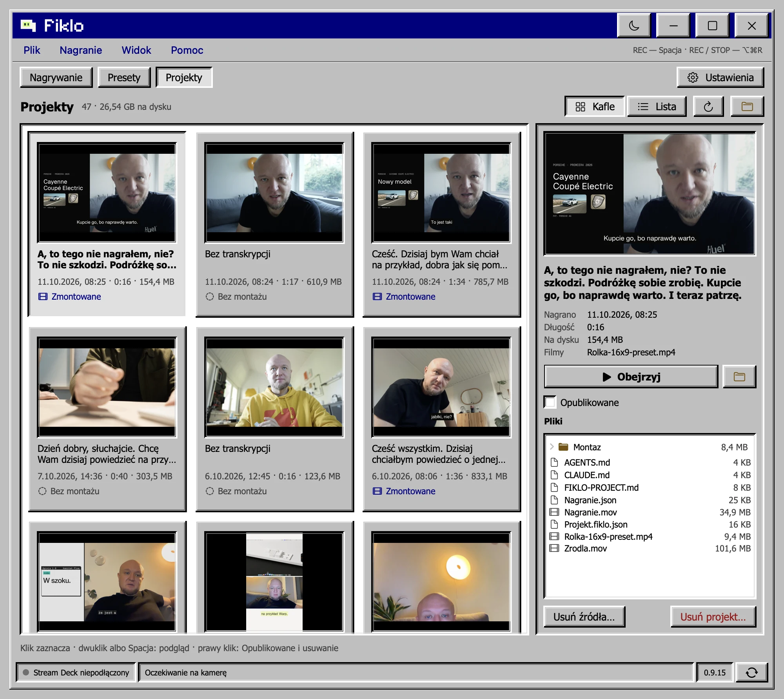Select the Rolka-16x9-preset.mp4 file row
Screen dimensions: 784x699
coord(650,537)
